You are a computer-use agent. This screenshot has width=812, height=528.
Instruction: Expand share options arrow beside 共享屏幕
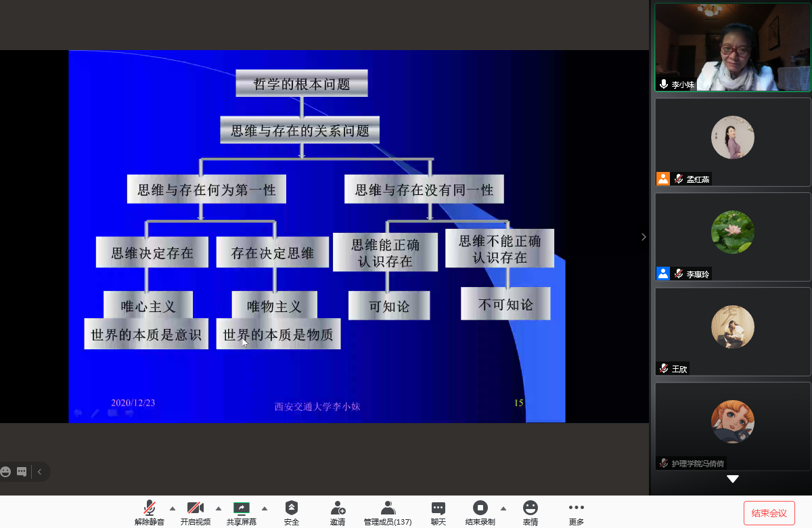(x=265, y=508)
